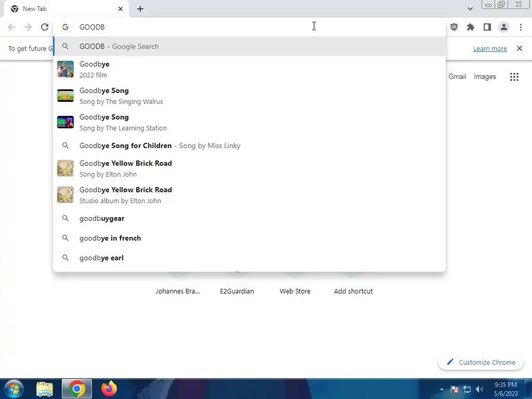Image resolution: width=532 pixels, height=399 pixels.
Task: Open the Extensions puzzle piece menu
Action: click(471, 27)
